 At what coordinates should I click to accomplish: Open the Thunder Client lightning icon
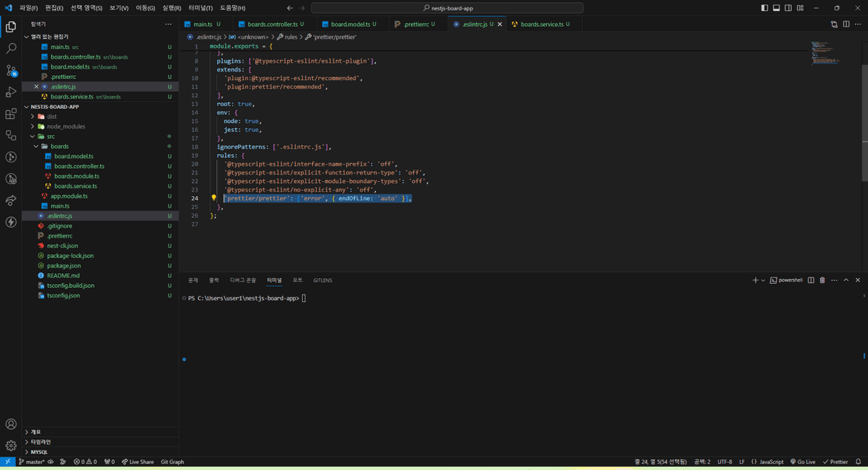[x=11, y=222]
